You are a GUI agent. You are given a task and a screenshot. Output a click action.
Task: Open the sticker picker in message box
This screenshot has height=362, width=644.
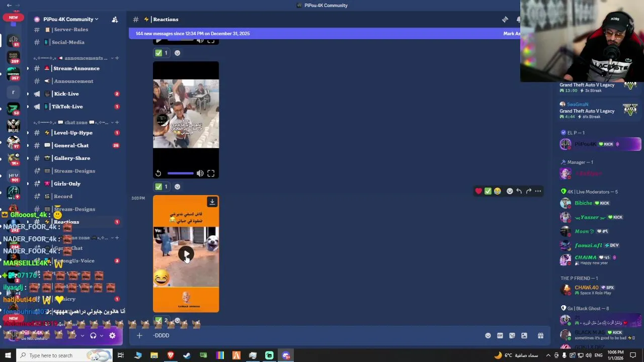tap(512, 335)
